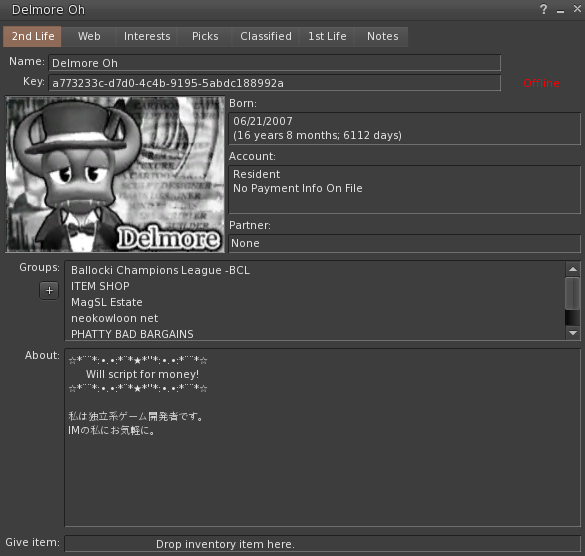Click the Drop inventory item here box
This screenshot has height=556, width=585.
pyautogui.click(x=322, y=544)
